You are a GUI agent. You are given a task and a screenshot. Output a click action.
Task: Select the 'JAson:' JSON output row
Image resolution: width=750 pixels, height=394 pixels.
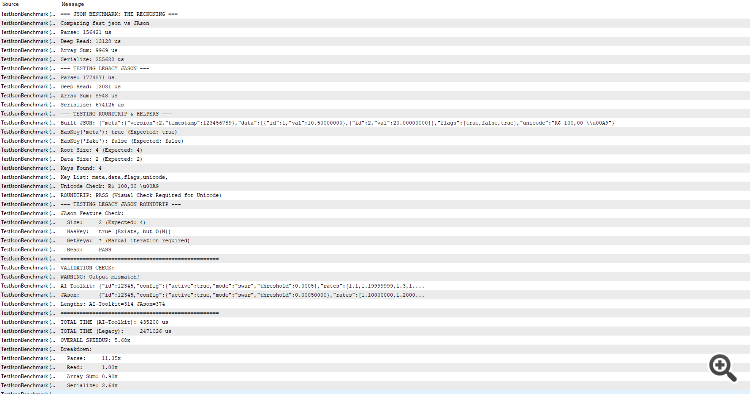tap(375, 295)
